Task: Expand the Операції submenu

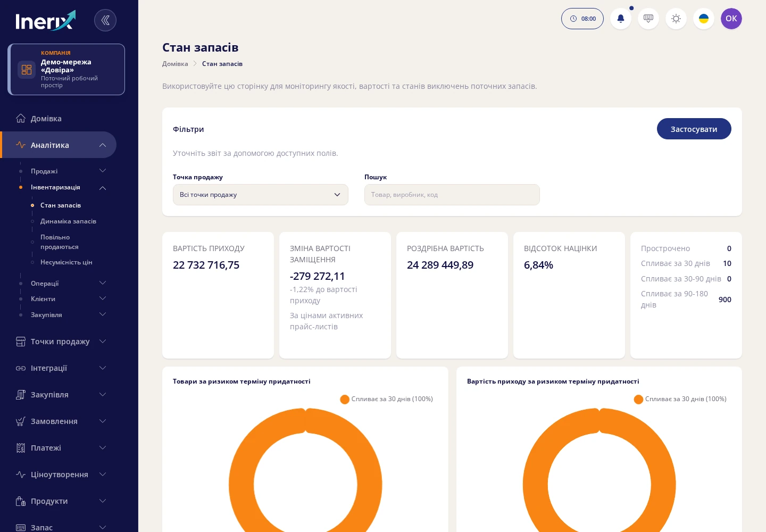Action: (x=103, y=283)
